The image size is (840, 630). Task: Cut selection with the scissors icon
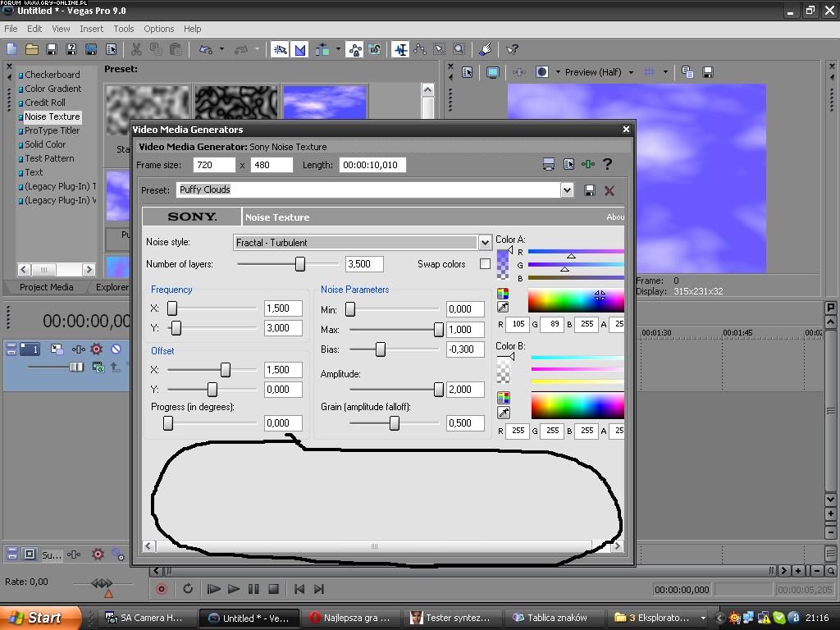137,50
